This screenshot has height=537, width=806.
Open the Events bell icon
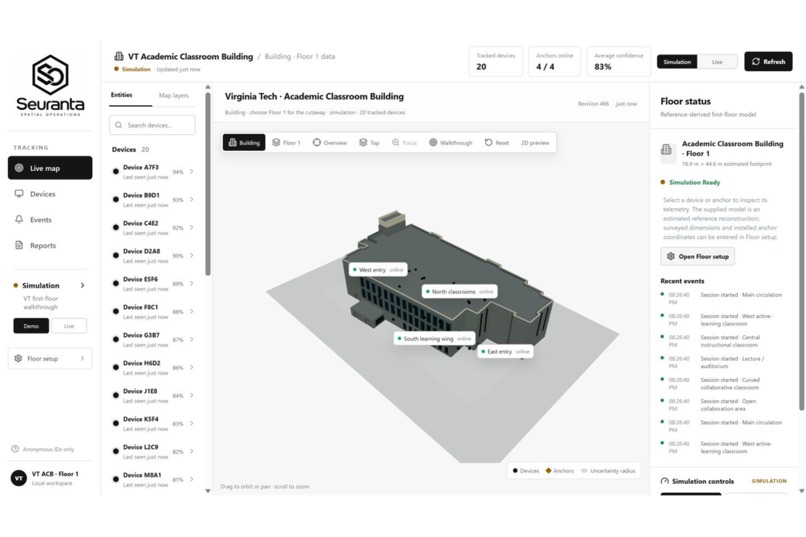point(19,219)
